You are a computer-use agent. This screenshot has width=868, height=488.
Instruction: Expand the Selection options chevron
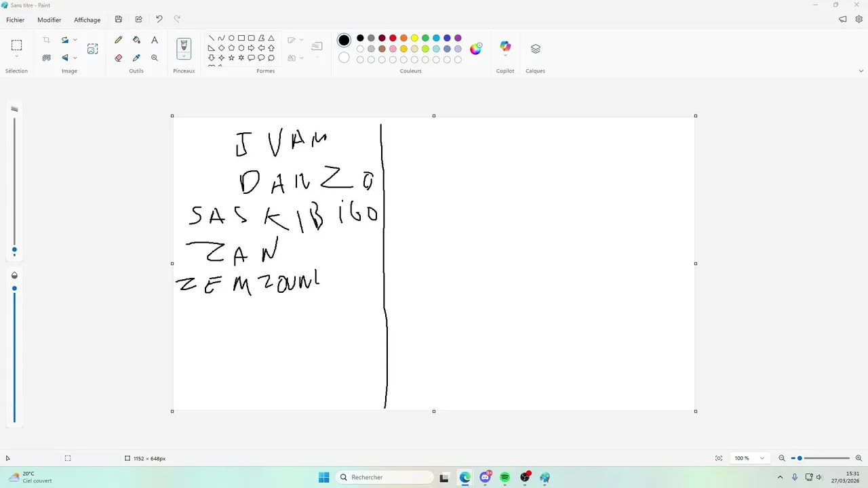(16, 57)
